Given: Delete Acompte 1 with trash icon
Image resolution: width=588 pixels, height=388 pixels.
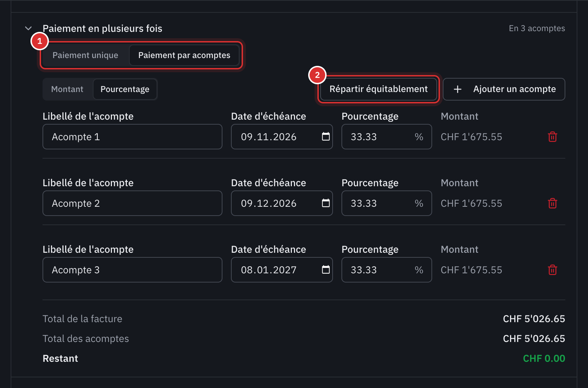Looking at the screenshot, I should coord(552,137).
